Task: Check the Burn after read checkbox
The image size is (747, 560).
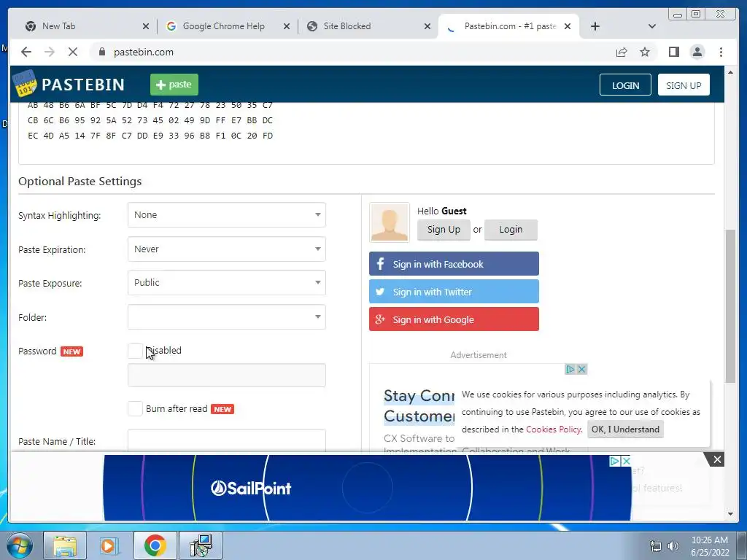Action: (x=135, y=408)
